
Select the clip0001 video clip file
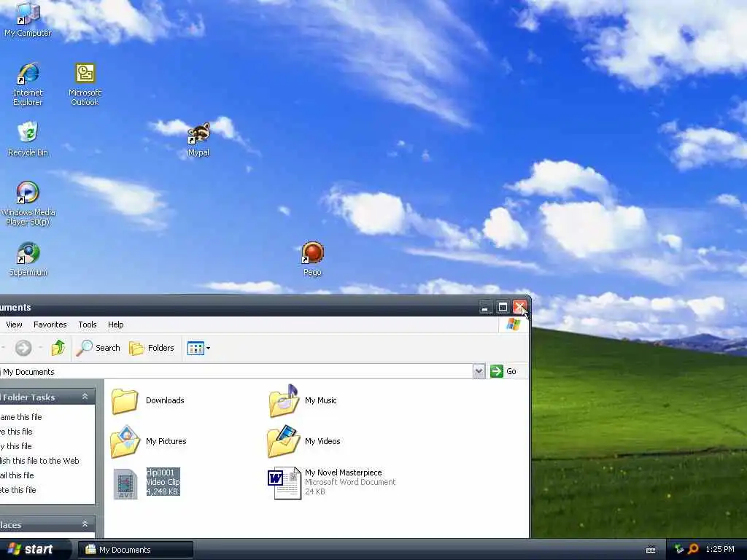click(x=146, y=483)
